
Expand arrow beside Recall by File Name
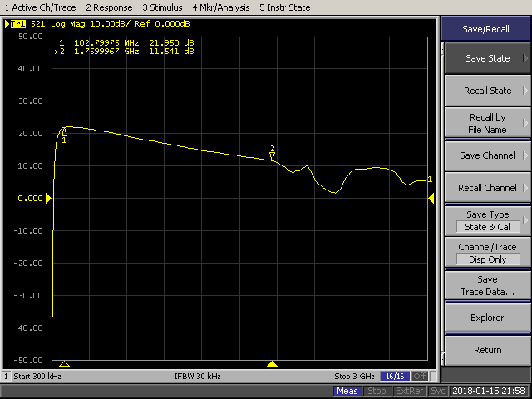pyautogui.click(x=525, y=123)
